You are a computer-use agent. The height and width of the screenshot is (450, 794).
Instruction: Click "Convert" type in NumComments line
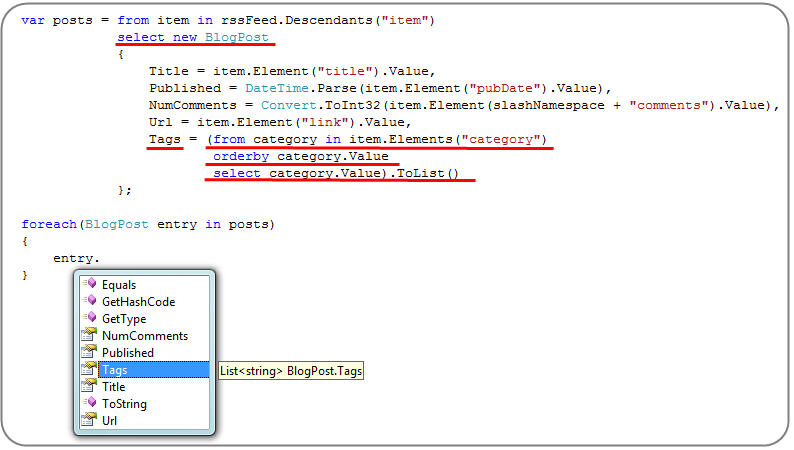coord(289,106)
